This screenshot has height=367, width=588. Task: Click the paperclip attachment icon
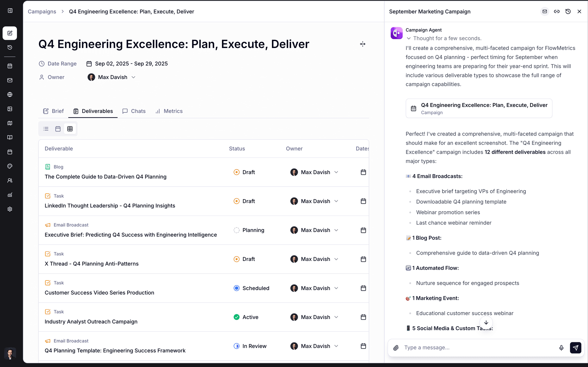[396, 348]
